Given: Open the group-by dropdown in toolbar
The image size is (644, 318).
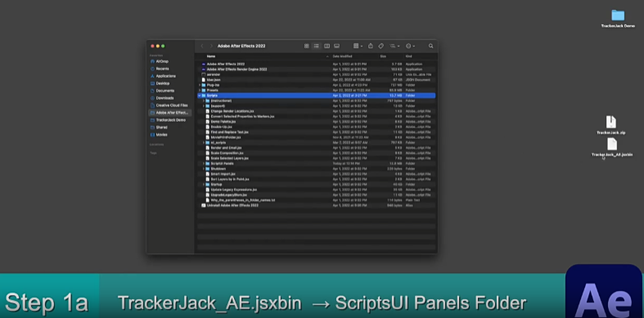Looking at the screenshot, I should tap(358, 46).
